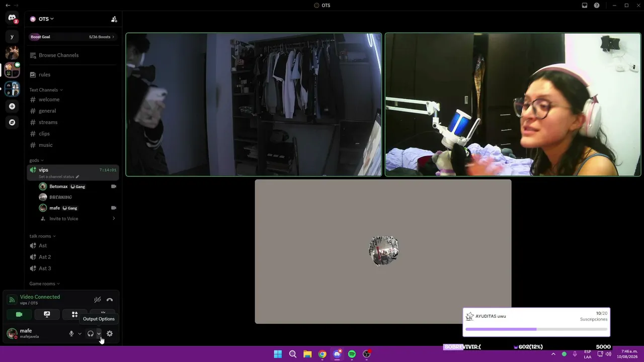Open activities launcher button
Image resolution: width=644 pixels, height=362 pixels.
pos(74,314)
